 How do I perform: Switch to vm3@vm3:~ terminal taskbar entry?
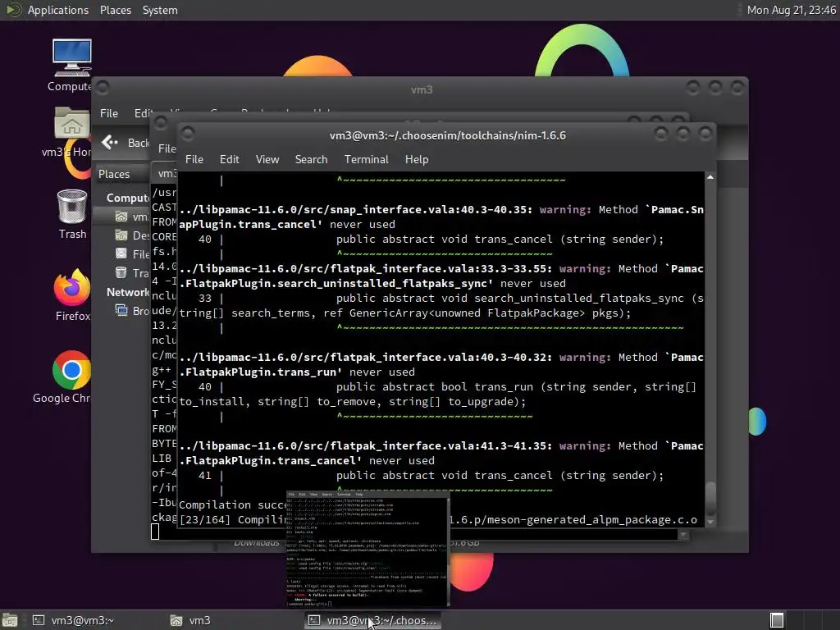[73, 620]
